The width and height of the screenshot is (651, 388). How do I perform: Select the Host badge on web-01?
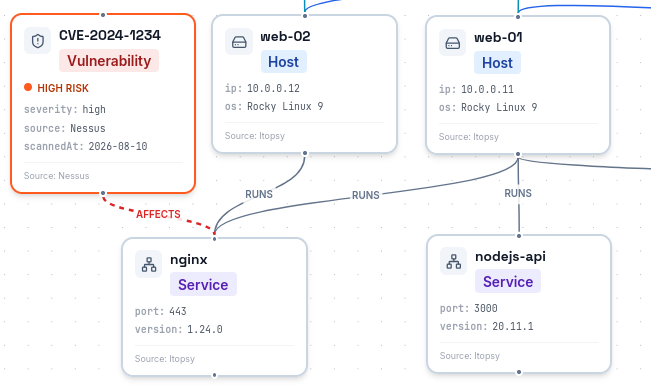[x=497, y=63]
